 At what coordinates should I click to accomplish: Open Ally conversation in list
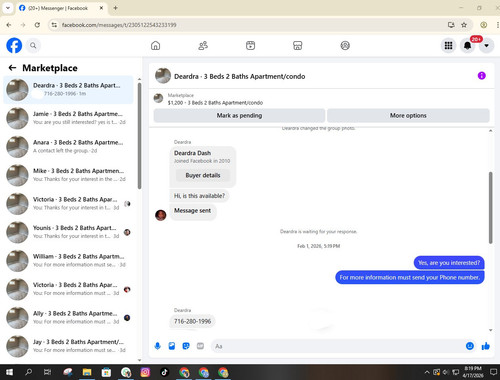[x=68, y=317]
